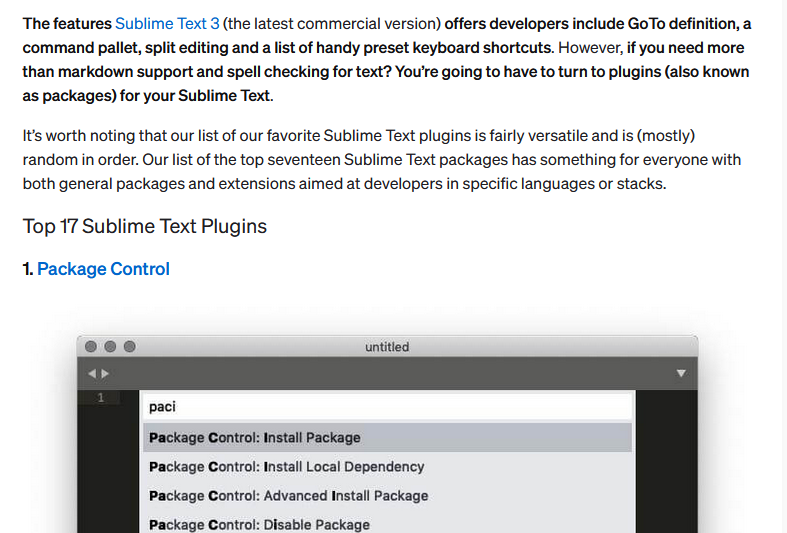
Task: Follow the Package Control heading link
Action: (103, 269)
